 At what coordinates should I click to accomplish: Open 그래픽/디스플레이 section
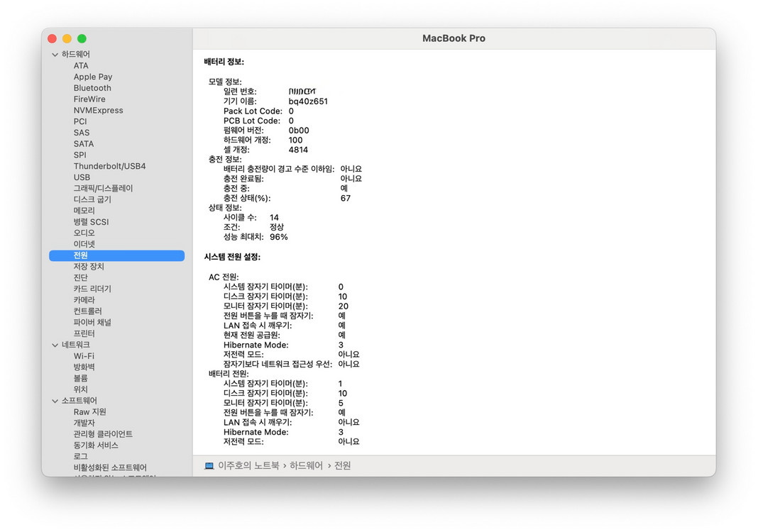[103, 188]
